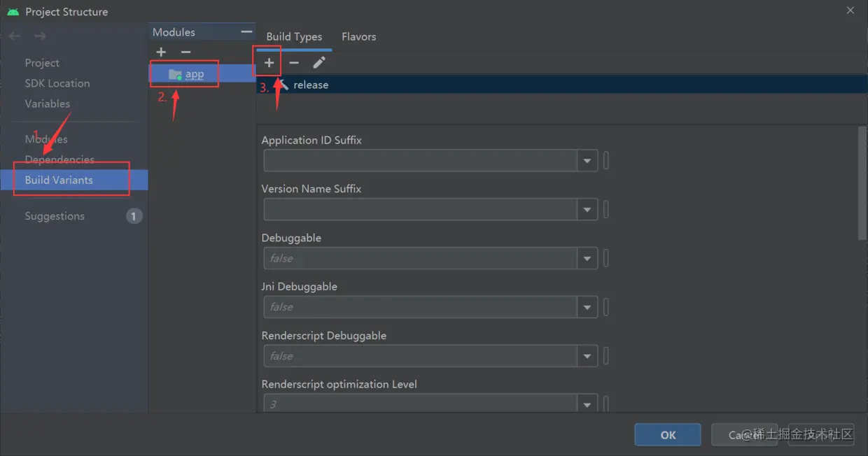Open the Jni Debuggable dropdown arrow
This screenshot has width=868, height=456.
point(587,307)
